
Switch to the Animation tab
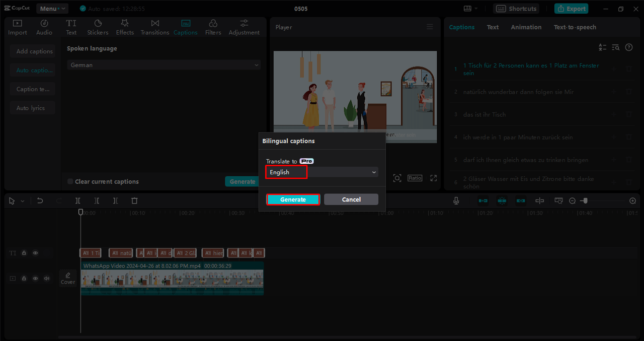[x=526, y=27]
